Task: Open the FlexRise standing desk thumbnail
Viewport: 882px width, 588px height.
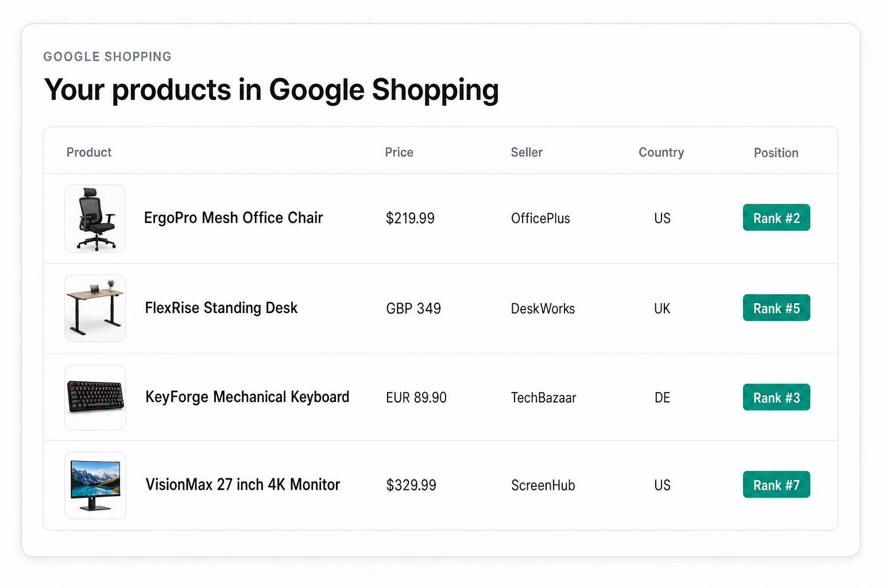Action: [x=95, y=308]
